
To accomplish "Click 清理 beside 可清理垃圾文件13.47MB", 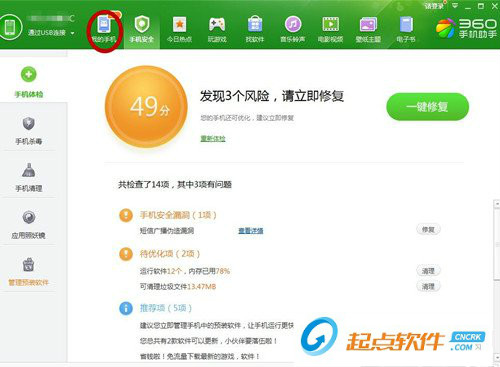I will point(428,286).
